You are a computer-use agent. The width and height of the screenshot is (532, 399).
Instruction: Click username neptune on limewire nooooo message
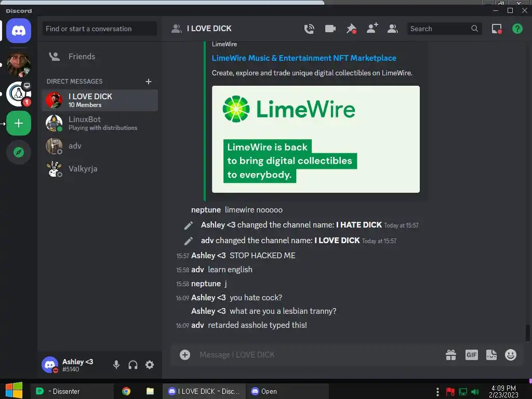tap(206, 210)
